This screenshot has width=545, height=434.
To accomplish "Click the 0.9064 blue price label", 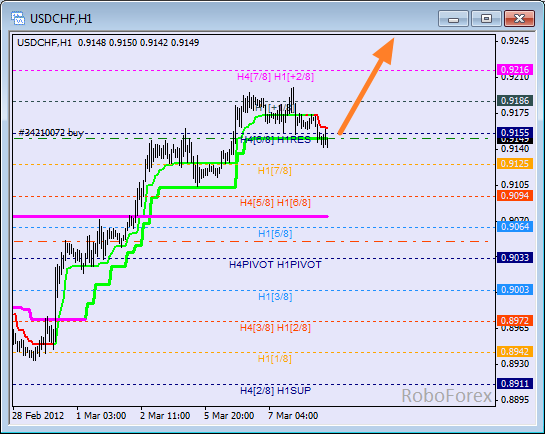I will pyautogui.click(x=515, y=227).
